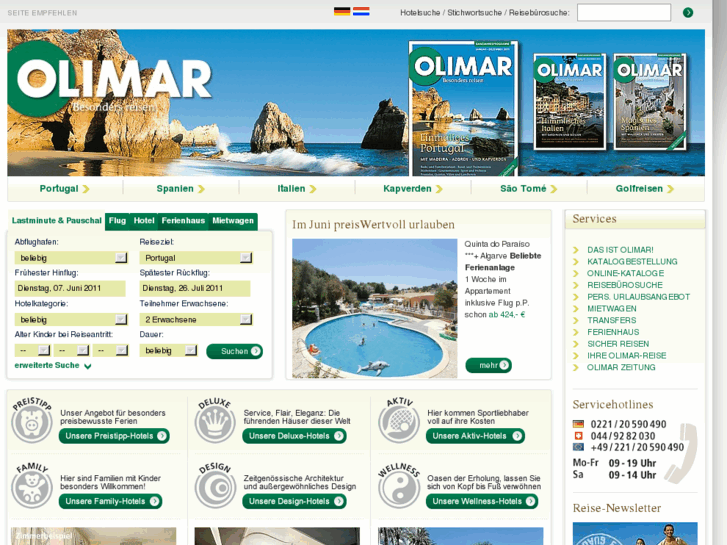Open the DAS IST OLIMAR! service link
Image resolution: width=727 pixels, height=545 pixels.
[x=620, y=250]
